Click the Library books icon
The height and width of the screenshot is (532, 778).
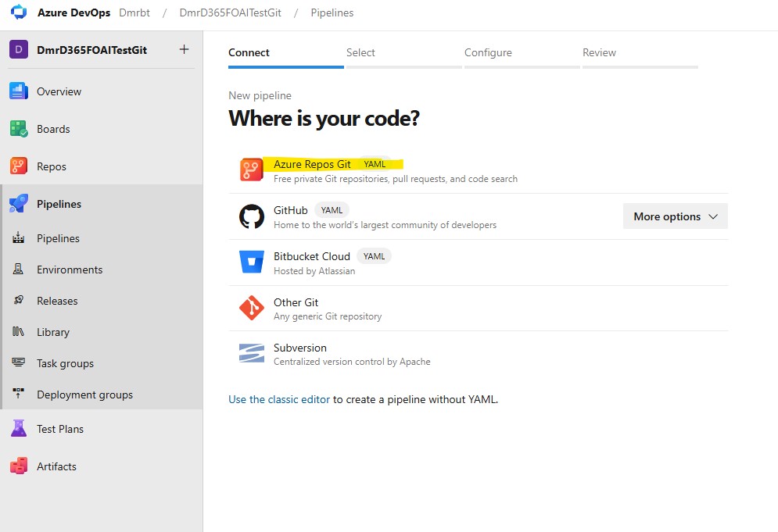point(18,332)
